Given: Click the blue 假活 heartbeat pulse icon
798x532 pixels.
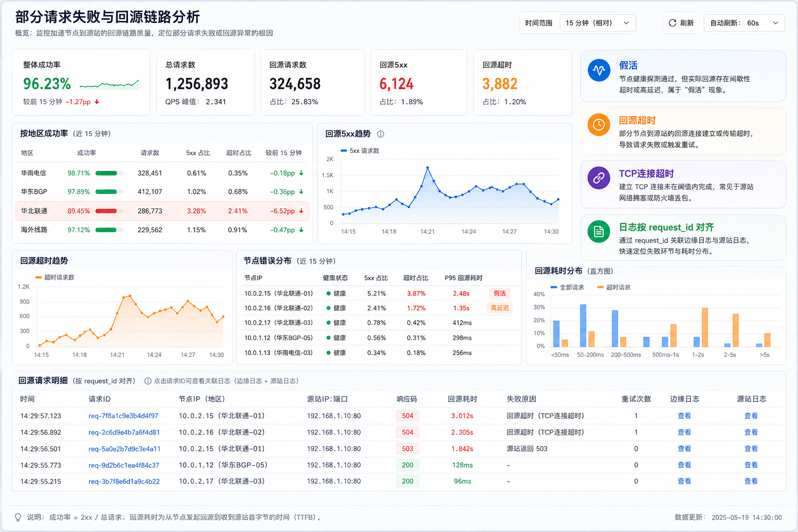Looking at the screenshot, I should [x=598, y=71].
